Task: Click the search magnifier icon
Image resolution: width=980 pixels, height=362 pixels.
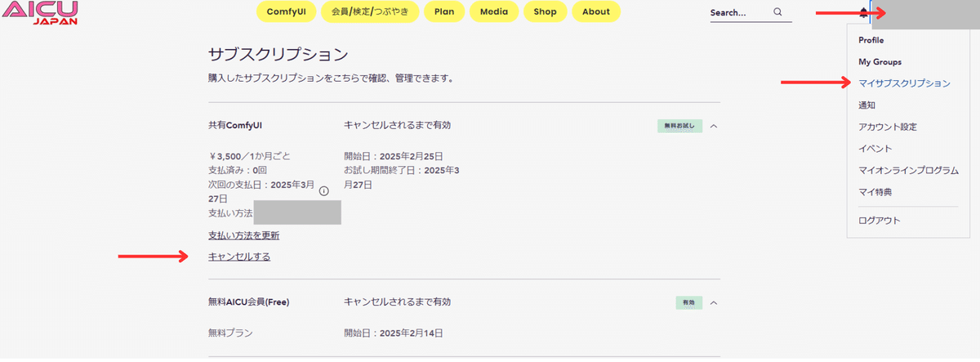Action: pyautogui.click(x=777, y=12)
